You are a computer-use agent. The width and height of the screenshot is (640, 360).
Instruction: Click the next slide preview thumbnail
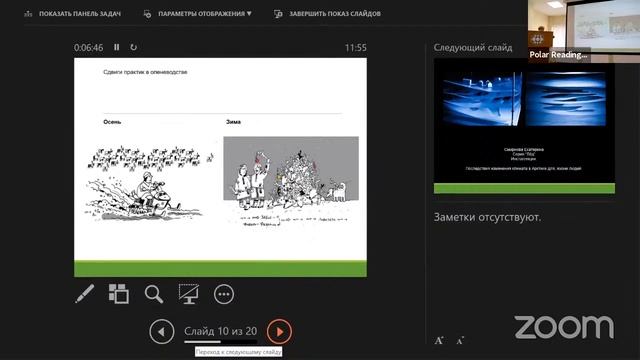(x=524, y=126)
